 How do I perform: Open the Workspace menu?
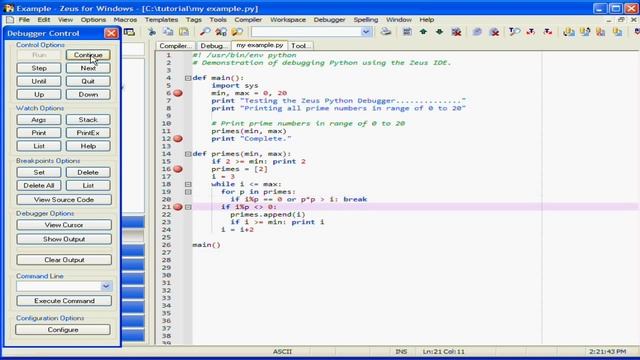[x=288, y=20]
